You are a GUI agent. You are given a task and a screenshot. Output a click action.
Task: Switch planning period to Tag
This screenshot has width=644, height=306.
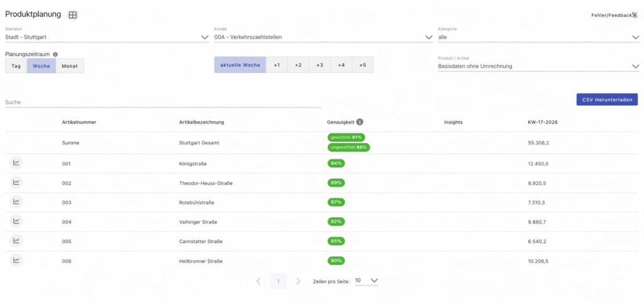[x=16, y=65]
